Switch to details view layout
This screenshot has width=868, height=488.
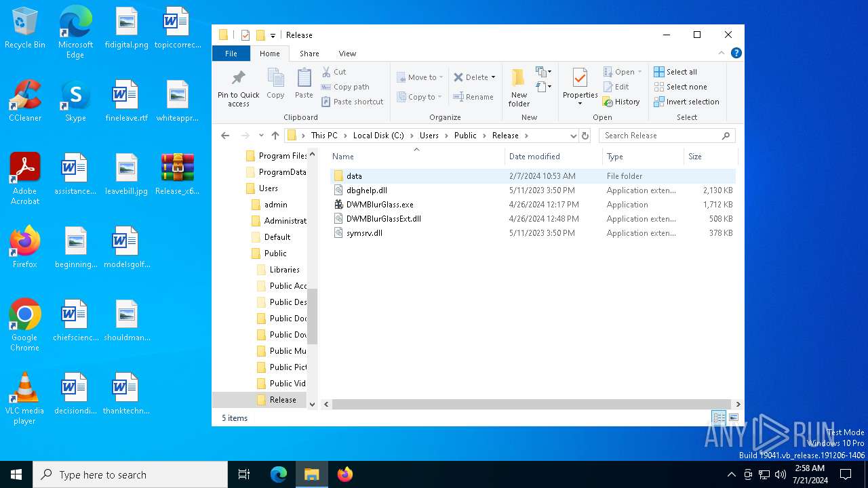click(719, 418)
